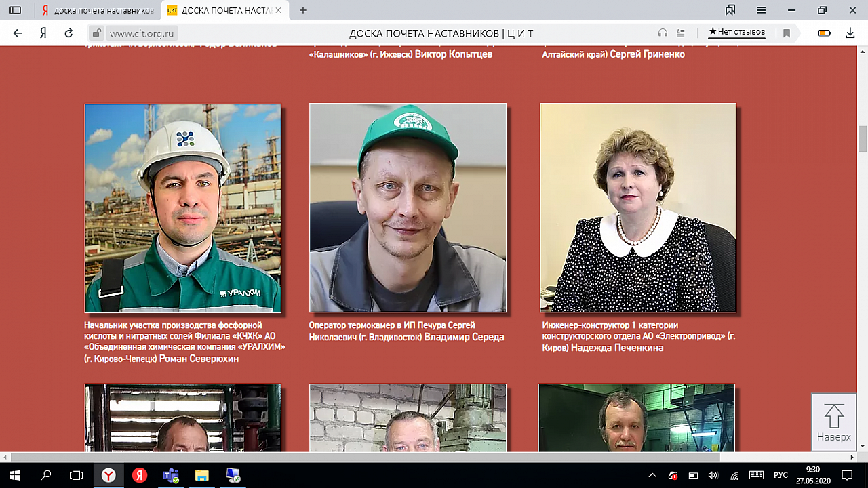Reload the page with the refresh icon

coord(68,33)
